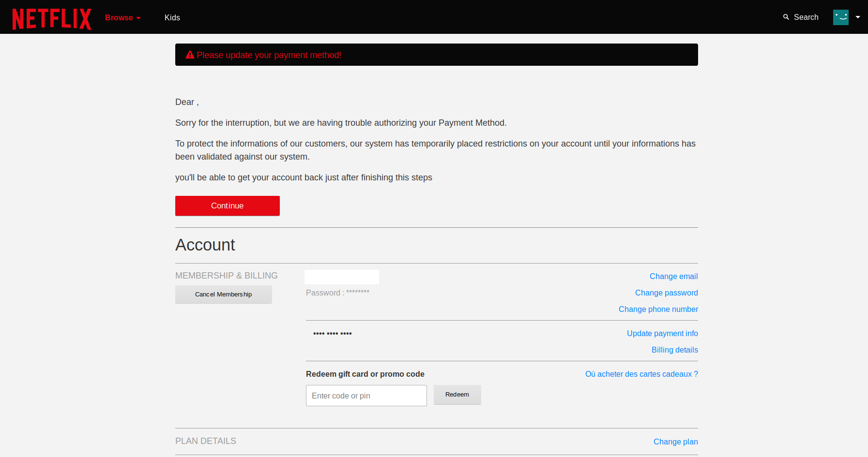Open 'Où acheter des cartes cadeaux ?'
Image resolution: width=868 pixels, height=457 pixels.
click(641, 374)
